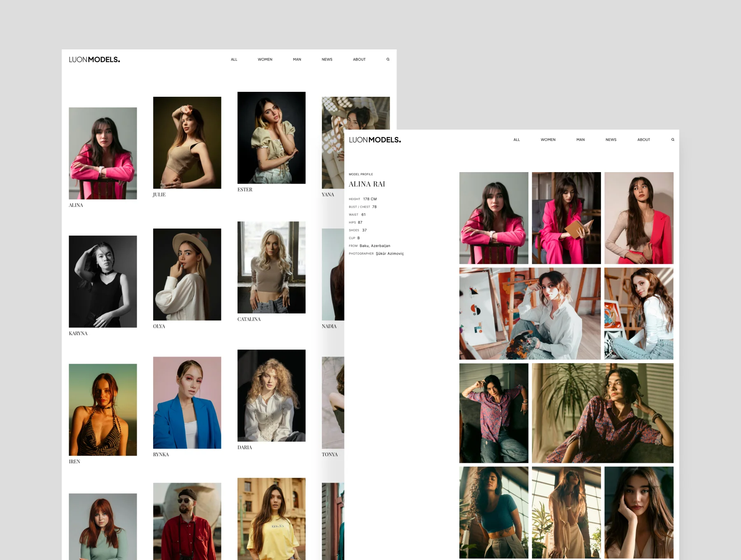Select ALL in profile page navigation
Screen dimensions: 741x560
517,140
